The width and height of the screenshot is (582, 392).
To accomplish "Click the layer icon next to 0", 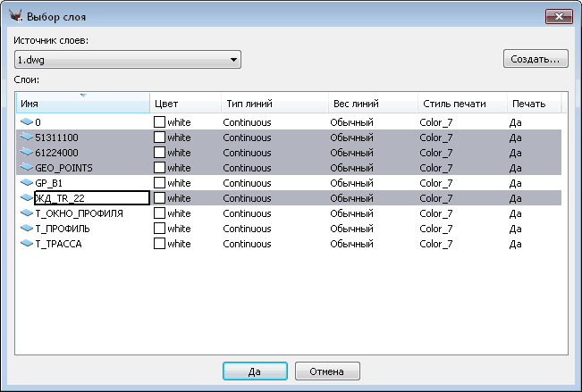I will pos(26,122).
